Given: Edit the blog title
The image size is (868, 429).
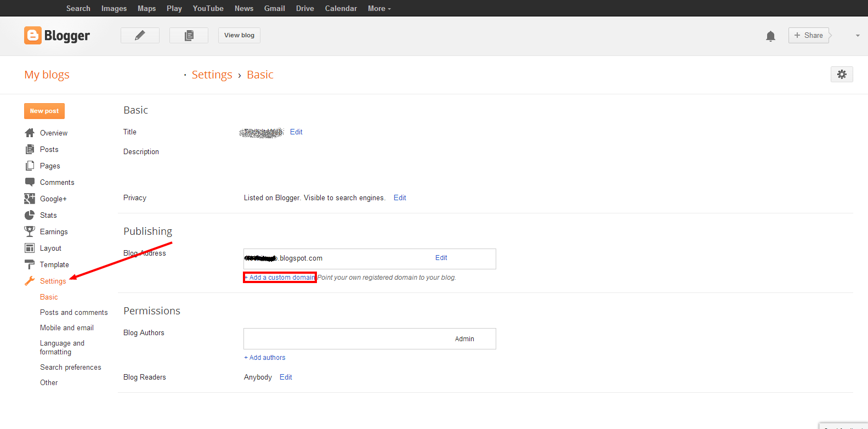Looking at the screenshot, I should 296,132.
